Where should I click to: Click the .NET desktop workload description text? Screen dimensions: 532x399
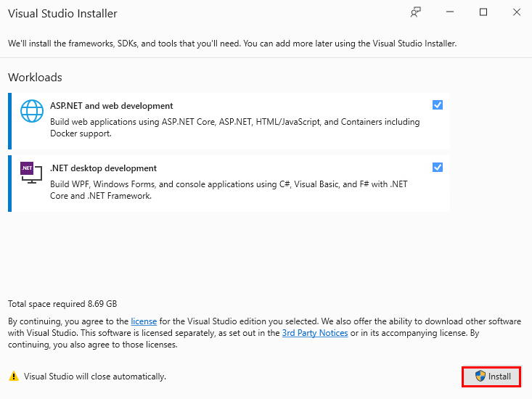(229, 190)
